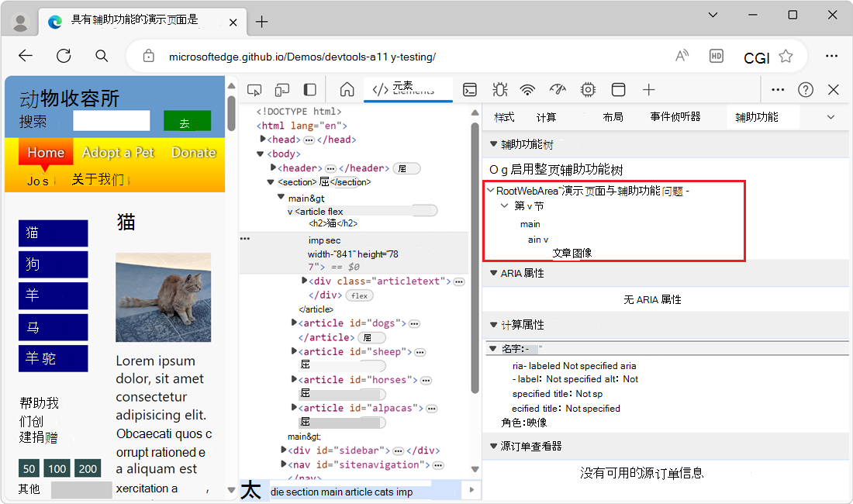Show more sidebar tabs via chevron dropdown

[x=831, y=117]
